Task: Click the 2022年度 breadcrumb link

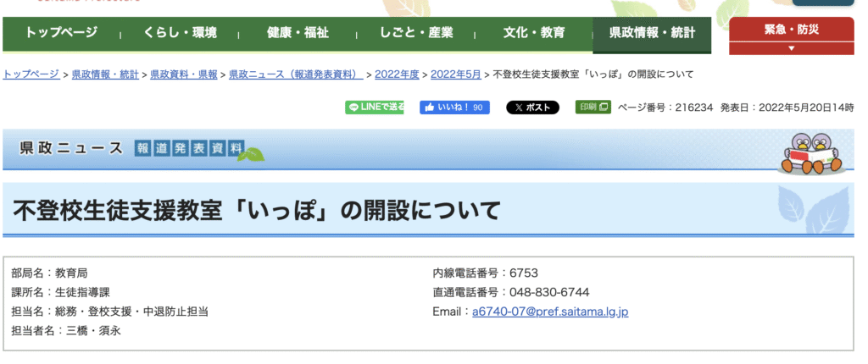Action: [x=397, y=74]
